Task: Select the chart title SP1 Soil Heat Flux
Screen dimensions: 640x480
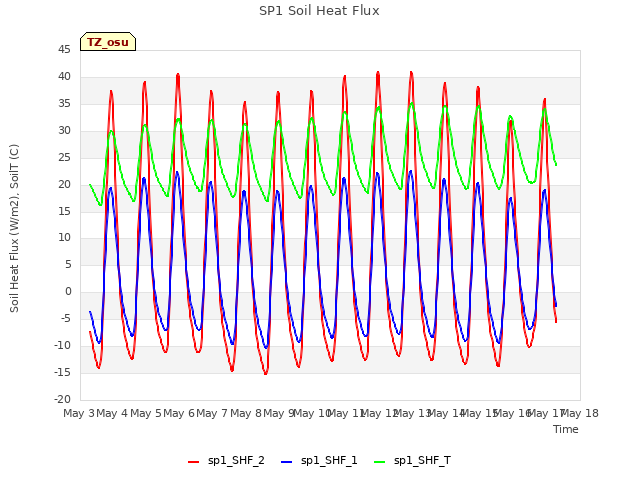Action: [x=319, y=11]
